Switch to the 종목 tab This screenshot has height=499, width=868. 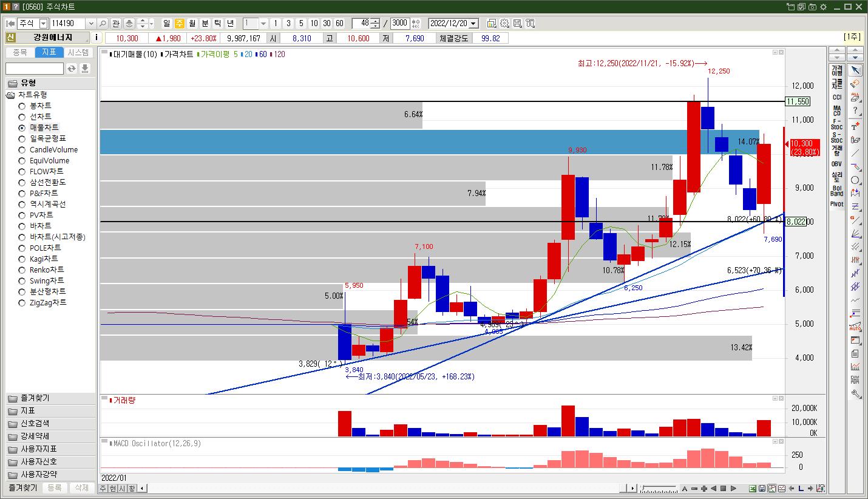pyautogui.click(x=19, y=52)
